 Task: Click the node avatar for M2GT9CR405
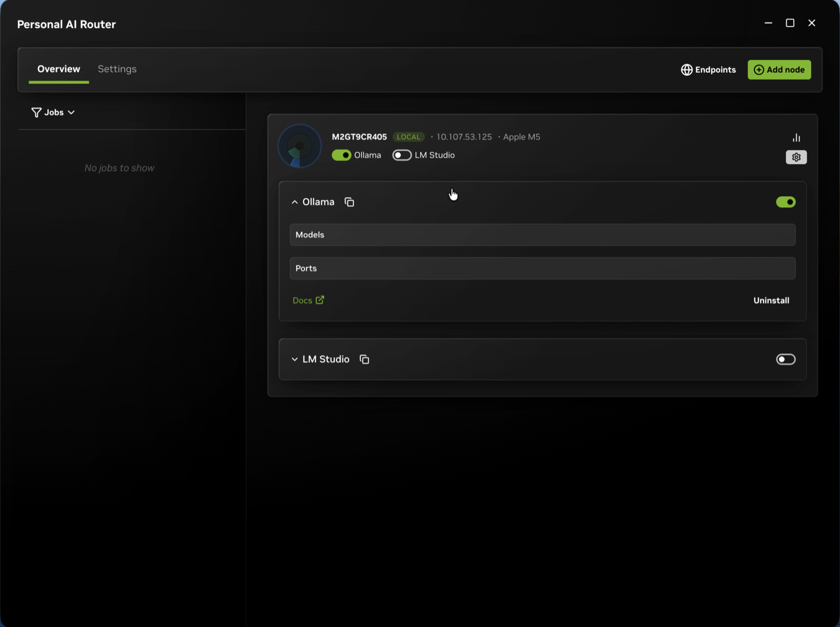click(x=299, y=146)
